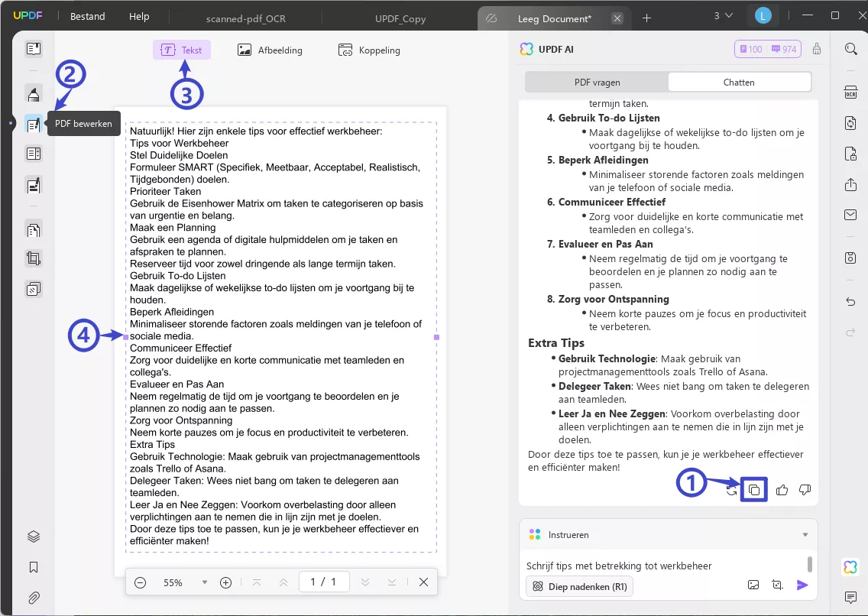Image resolution: width=868 pixels, height=616 pixels.
Task: Go to the first page
Action: tap(256, 582)
